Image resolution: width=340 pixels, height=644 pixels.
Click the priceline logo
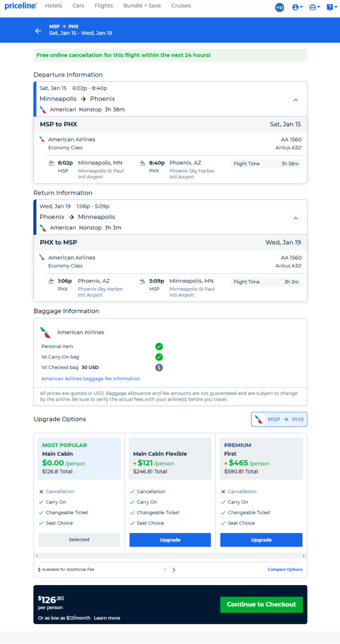click(x=21, y=6)
